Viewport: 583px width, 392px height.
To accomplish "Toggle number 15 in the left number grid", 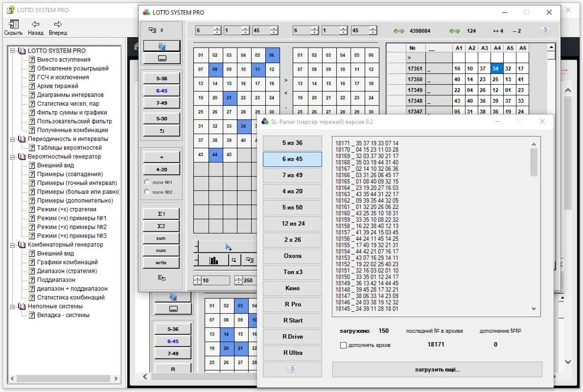I will [x=229, y=84].
